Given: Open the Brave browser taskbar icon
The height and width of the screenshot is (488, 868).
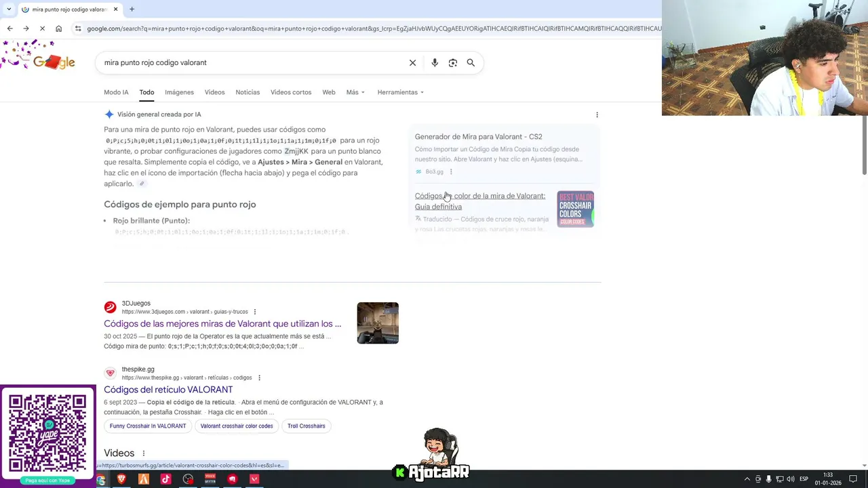Looking at the screenshot, I should coord(122,479).
